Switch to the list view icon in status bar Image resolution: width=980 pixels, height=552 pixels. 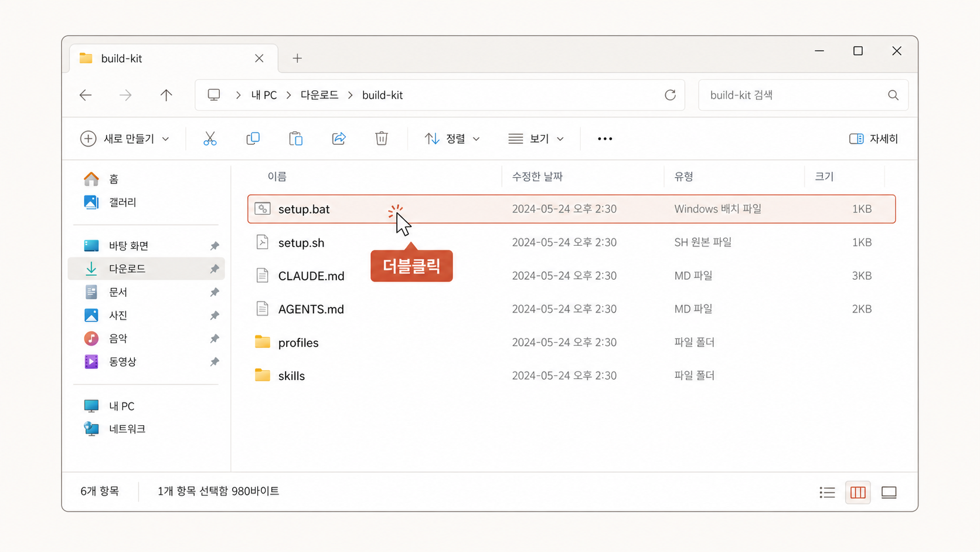pos(827,492)
